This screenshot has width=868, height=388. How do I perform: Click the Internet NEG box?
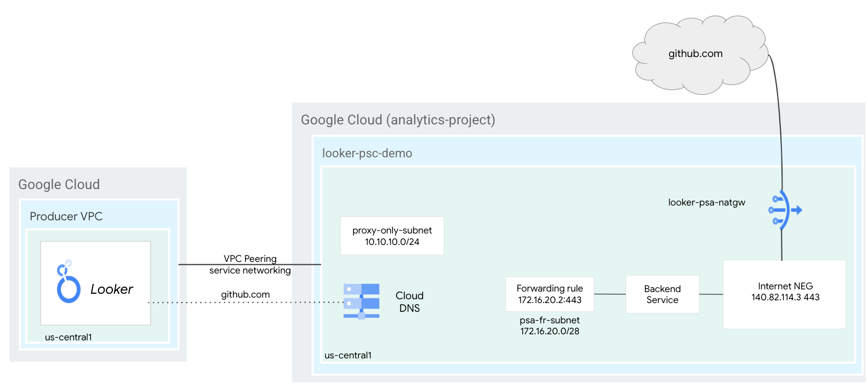coord(785,294)
